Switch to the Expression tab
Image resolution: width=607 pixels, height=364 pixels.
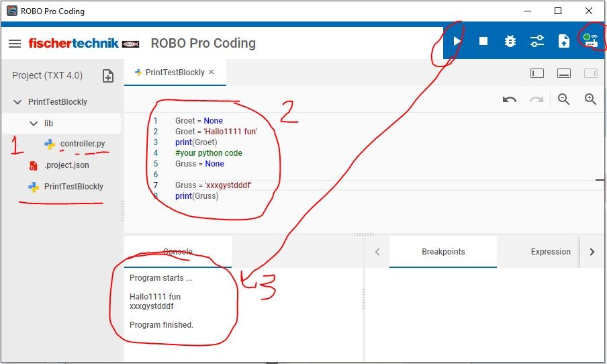pyautogui.click(x=551, y=252)
